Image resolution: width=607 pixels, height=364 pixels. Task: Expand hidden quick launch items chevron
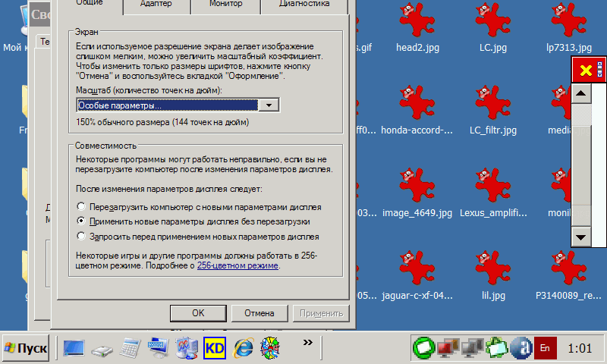tap(307, 343)
